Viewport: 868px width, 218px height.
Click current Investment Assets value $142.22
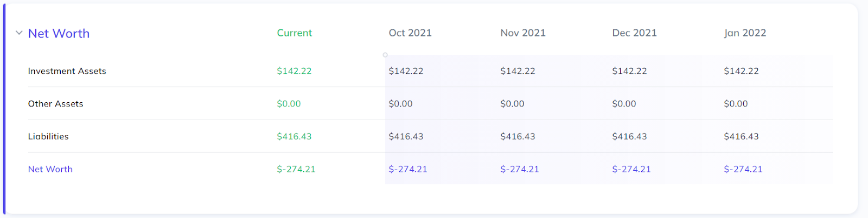click(x=294, y=71)
